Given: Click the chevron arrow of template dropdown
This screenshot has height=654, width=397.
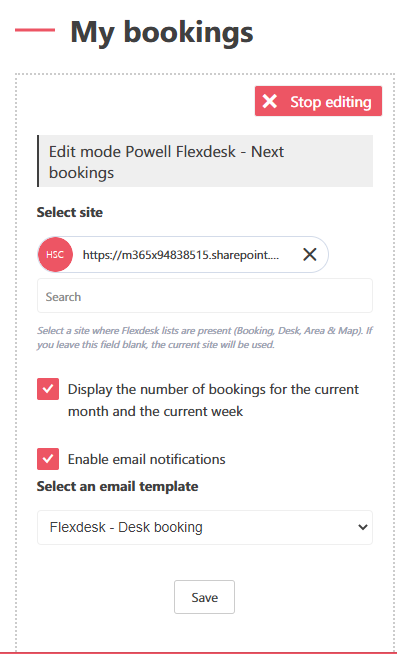Looking at the screenshot, I should tap(362, 527).
